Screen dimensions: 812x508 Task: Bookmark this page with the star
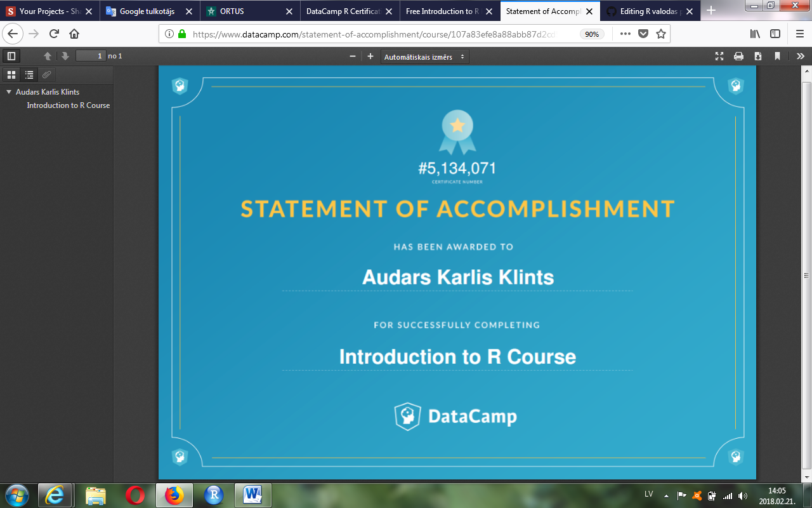[661, 34]
